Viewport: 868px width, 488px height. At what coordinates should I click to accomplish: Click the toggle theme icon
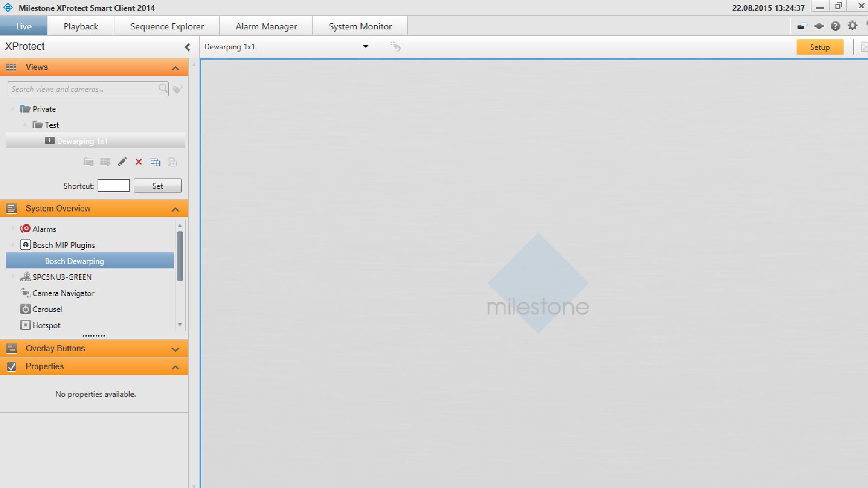click(802, 26)
